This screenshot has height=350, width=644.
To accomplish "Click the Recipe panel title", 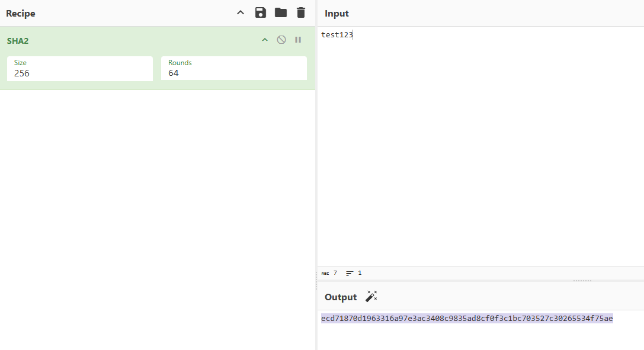I will pos(20,13).
